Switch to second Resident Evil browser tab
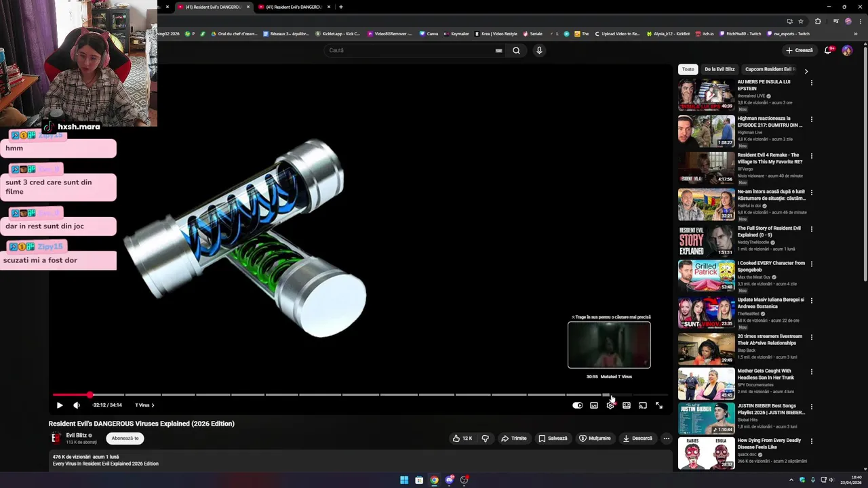868x488 pixels. click(x=294, y=7)
